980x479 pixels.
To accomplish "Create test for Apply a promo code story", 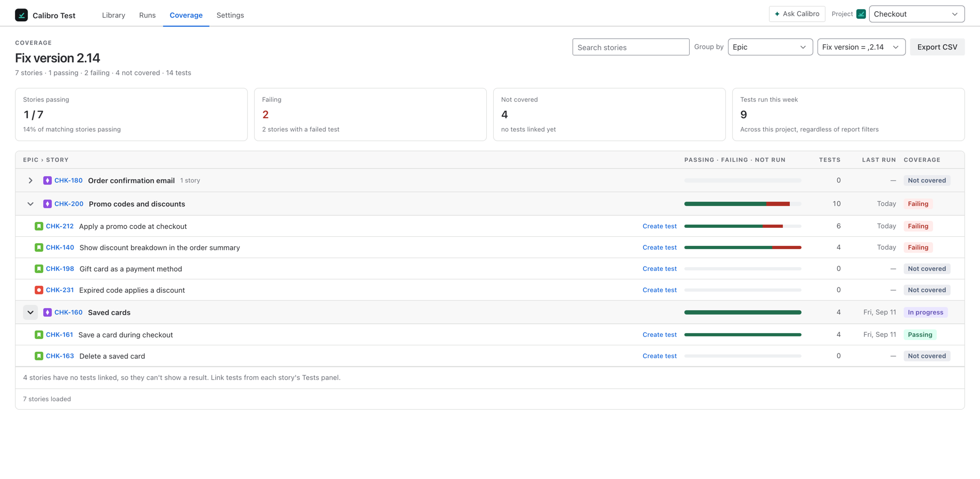I will (x=659, y=226).
